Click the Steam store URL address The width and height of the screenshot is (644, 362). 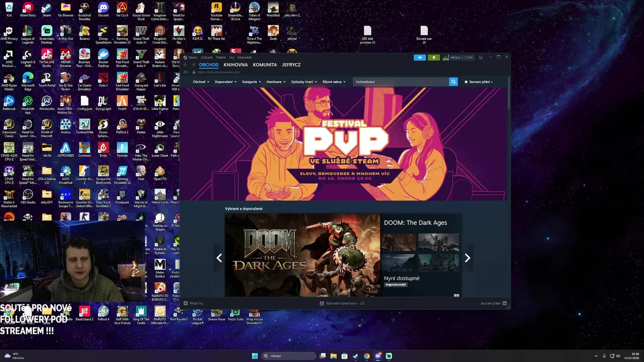pos(218,72)
